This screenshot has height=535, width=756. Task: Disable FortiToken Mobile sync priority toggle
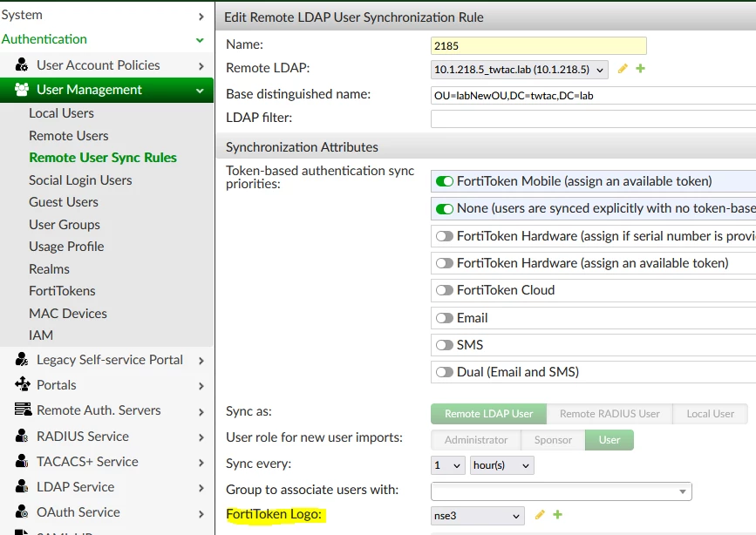coord(444,181)
